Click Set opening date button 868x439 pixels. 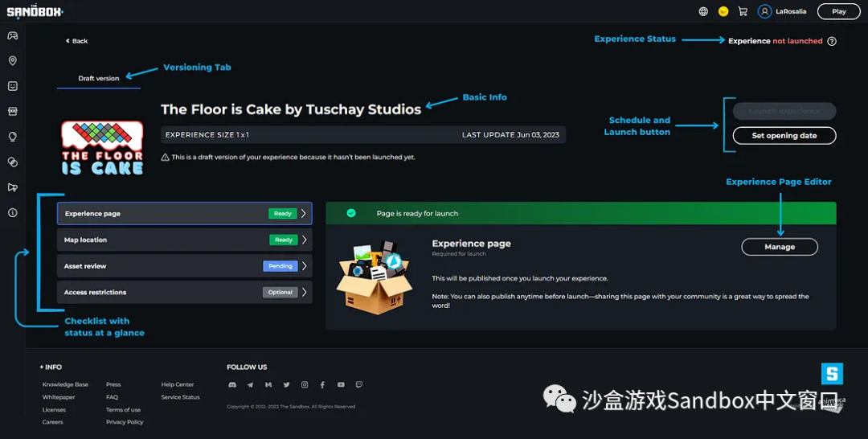click(x=784, y=136)
